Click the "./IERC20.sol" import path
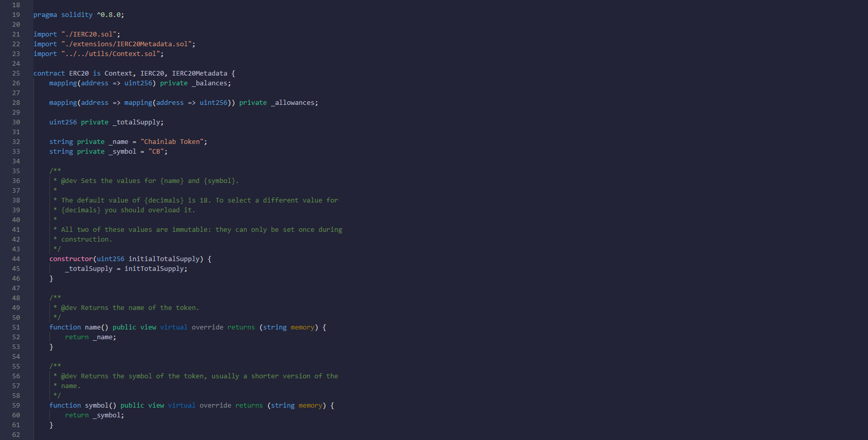 tap(90, 34)
